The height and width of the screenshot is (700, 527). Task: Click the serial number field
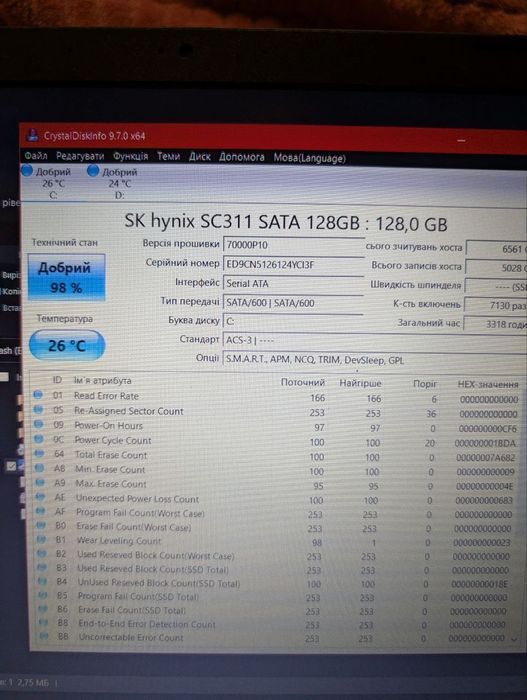(294, 264)
